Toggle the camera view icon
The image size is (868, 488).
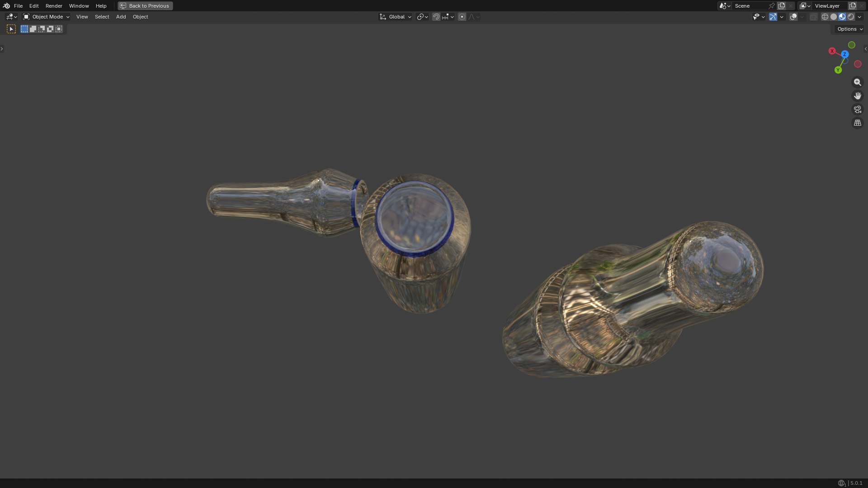pos(857,109)
